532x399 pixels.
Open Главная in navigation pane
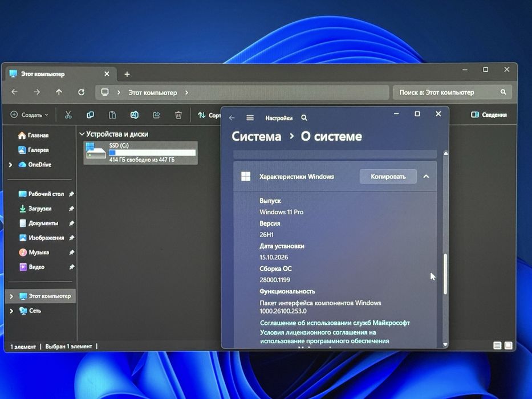(33, 136)
